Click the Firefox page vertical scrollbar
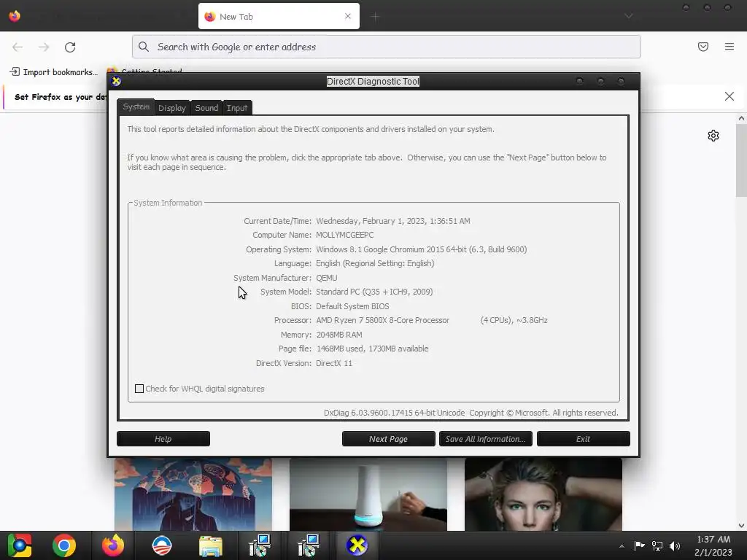The image size is (747, 560). pos(741,160)
